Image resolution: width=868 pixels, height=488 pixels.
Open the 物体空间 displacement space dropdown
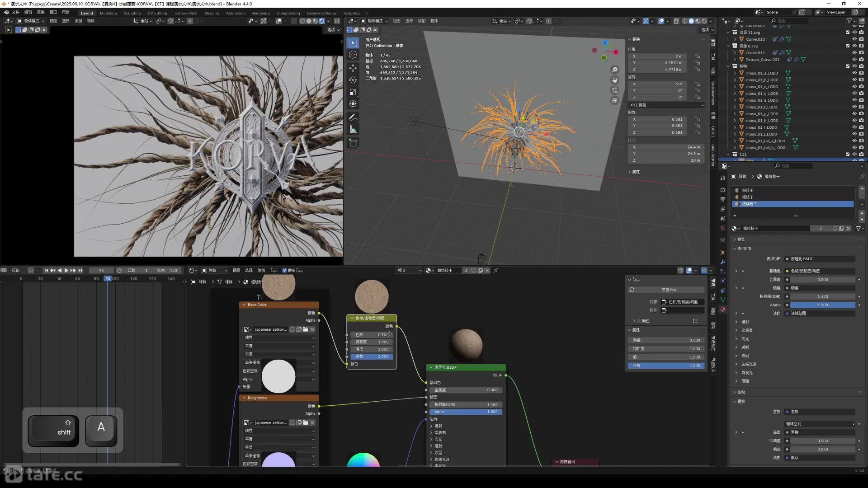pos(820,424)
